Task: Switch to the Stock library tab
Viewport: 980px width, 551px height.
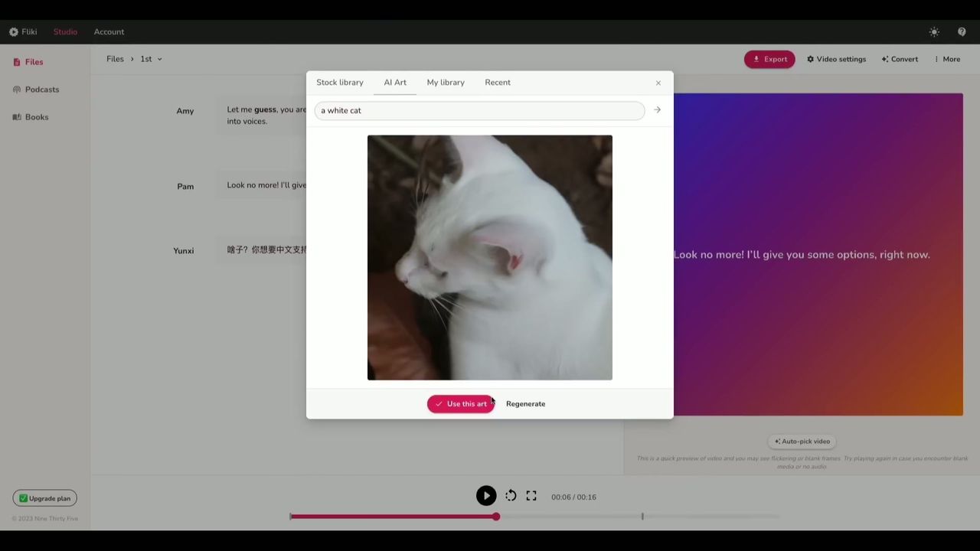Action: point(339,82)
